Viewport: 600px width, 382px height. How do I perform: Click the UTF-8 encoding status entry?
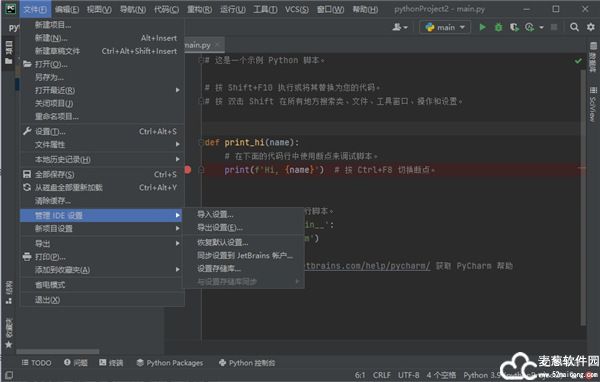pyautogui.click(x=408, y=375)
